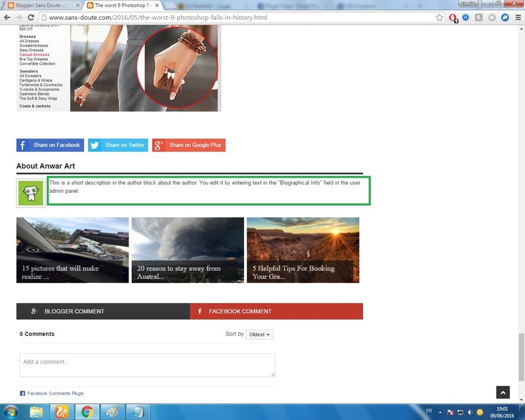The width and height of the screenshot is (525, 420).
Task: Reload the page with the refresh icon
Action: pyautogui.click(x=31, y=18)
